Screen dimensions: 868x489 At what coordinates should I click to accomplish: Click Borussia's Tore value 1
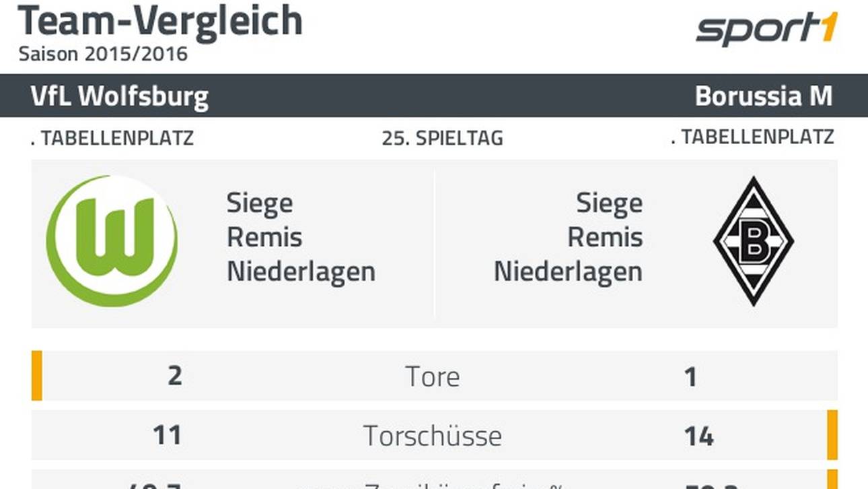click(690, 377)
